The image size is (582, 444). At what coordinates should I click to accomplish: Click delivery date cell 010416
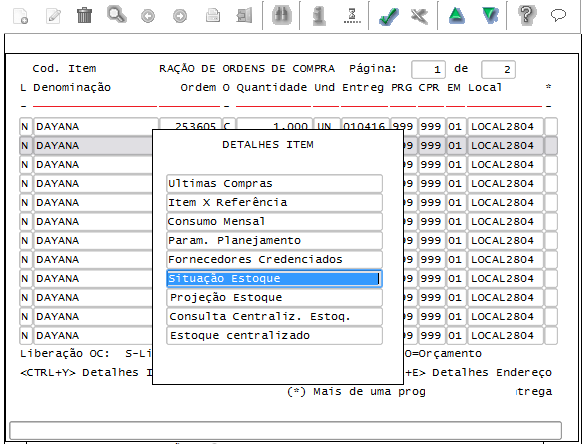(x=364, y=124)
